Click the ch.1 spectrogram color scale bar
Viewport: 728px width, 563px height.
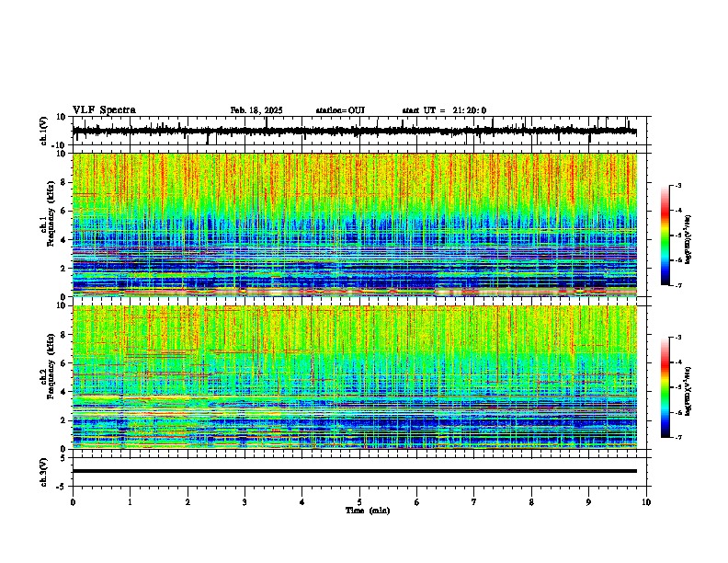point(665,236)
